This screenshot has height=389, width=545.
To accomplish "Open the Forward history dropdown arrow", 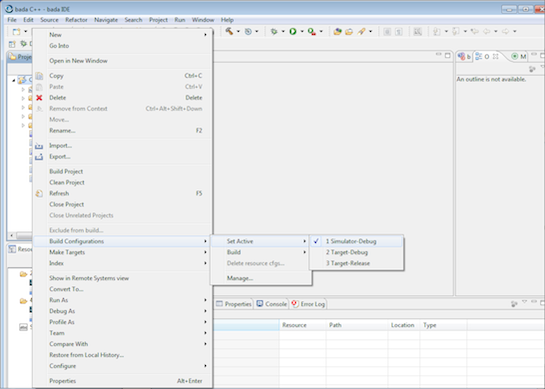I will click(515, 32).
